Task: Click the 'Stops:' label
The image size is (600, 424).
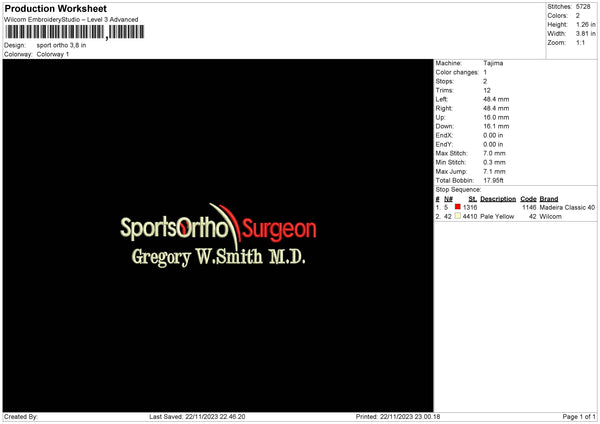Action: click(x=445, y=82)
